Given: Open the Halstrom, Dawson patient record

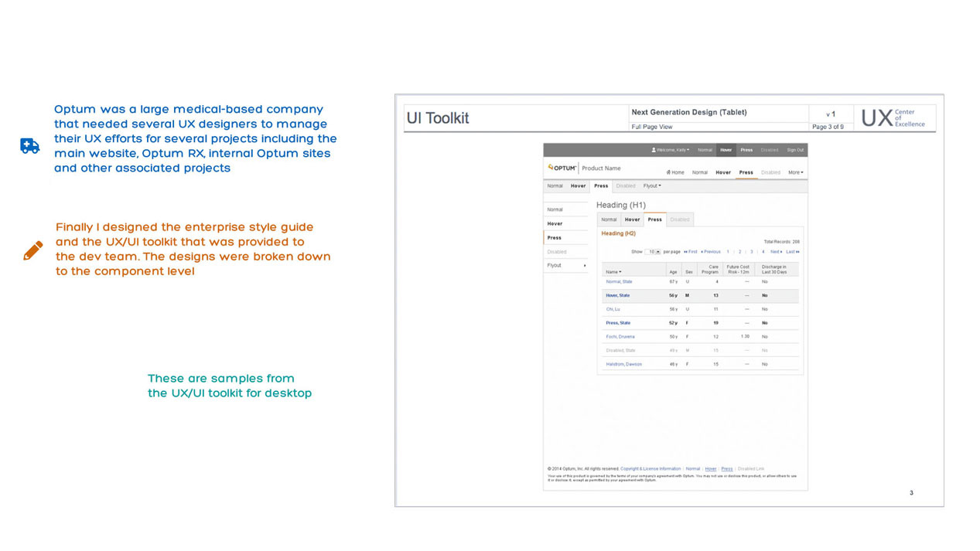Looking at the screenshot, I should click(x=623, y=364).
